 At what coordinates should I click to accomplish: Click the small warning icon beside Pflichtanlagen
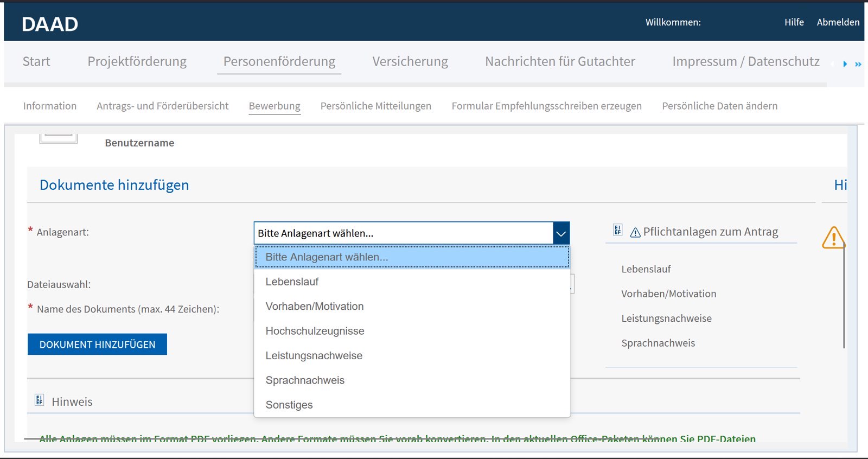pyautogui.click(x=635, y=233)
